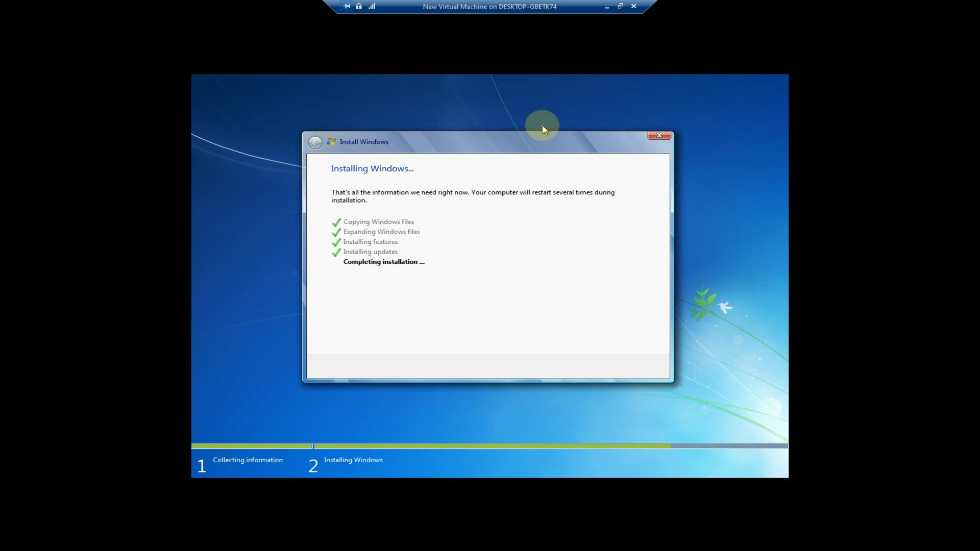
Task: Click the green Installing Windows progress bar
Action: click(493, 446)
